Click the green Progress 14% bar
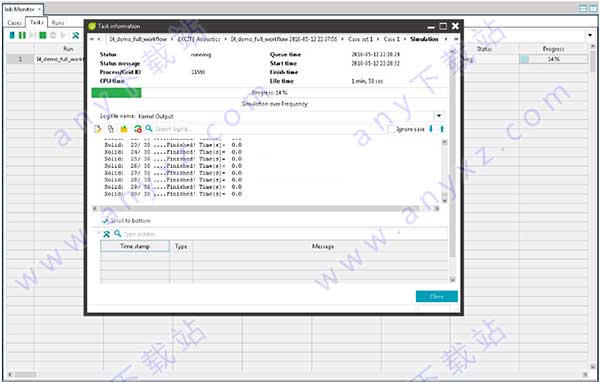This screenshot has height=382, width=600. [116, 93]
